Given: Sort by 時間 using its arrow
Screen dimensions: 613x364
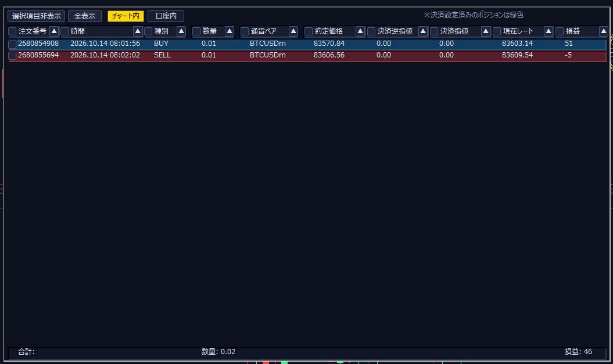Looking at the screenshot, I should point(138,31).
